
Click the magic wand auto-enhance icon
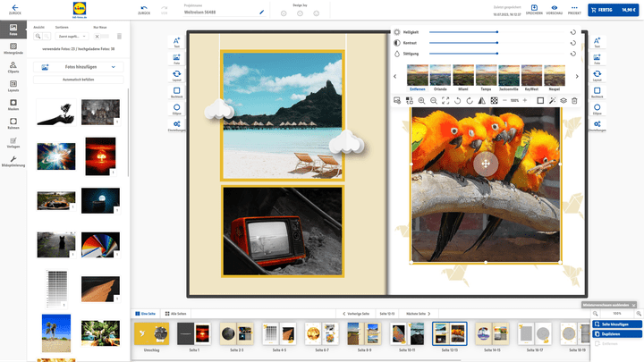pos(552,101)
